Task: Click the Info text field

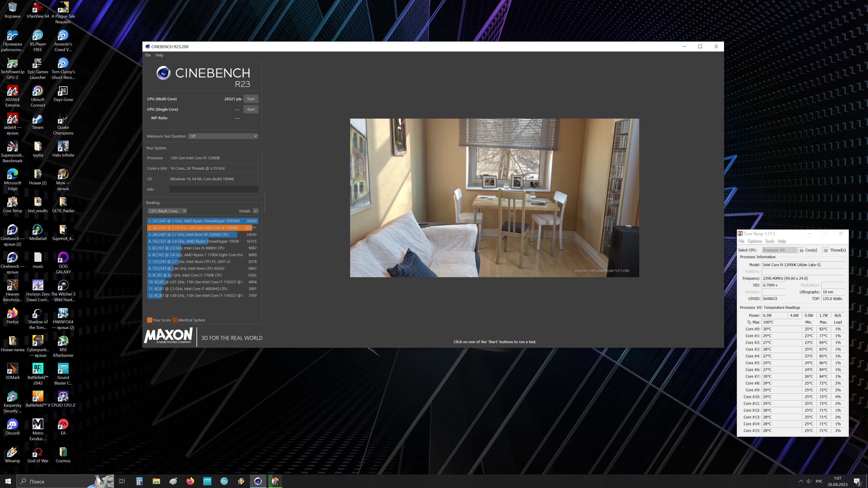Action: tap(214, 189)
